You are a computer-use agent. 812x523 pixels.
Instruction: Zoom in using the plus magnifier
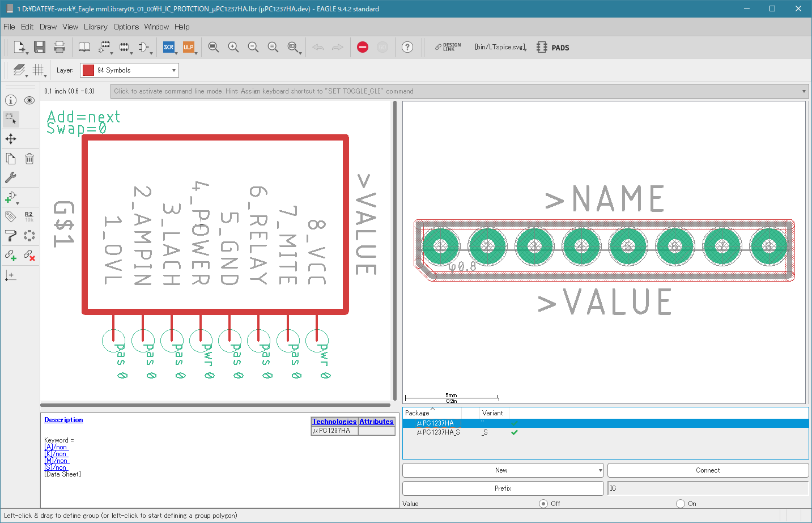[x=233, y=47]
